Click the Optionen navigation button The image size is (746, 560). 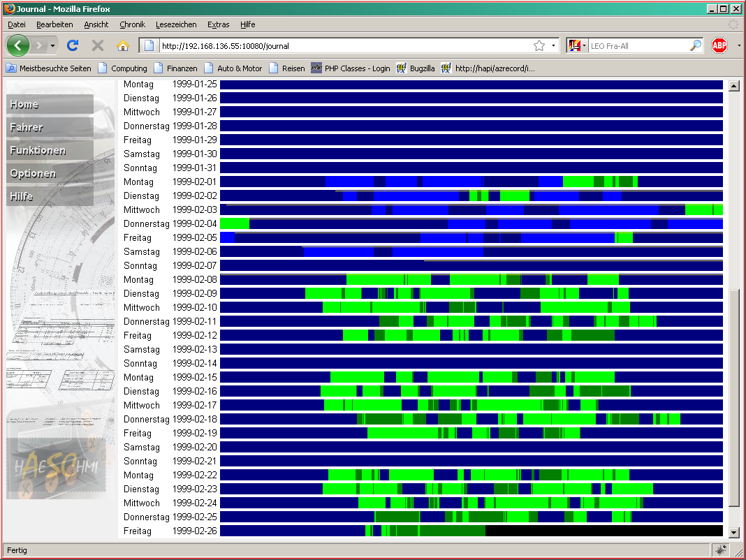coord(50,174)
